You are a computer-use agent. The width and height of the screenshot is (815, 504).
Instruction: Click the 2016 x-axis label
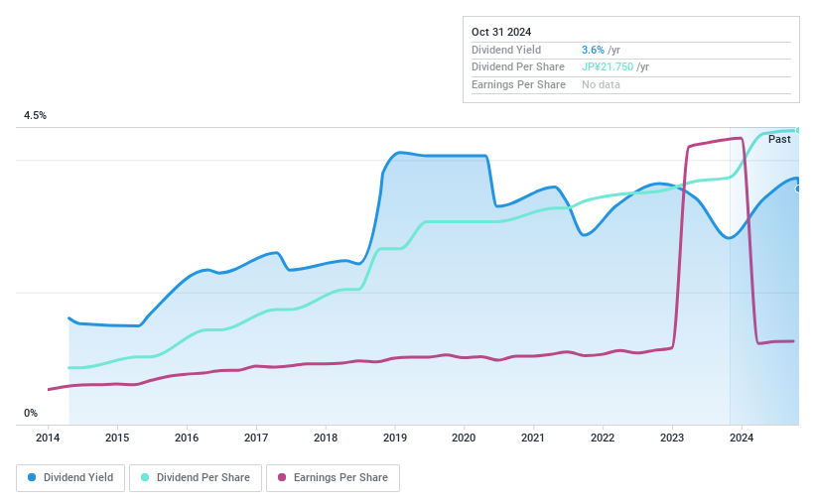coord(187,438)
